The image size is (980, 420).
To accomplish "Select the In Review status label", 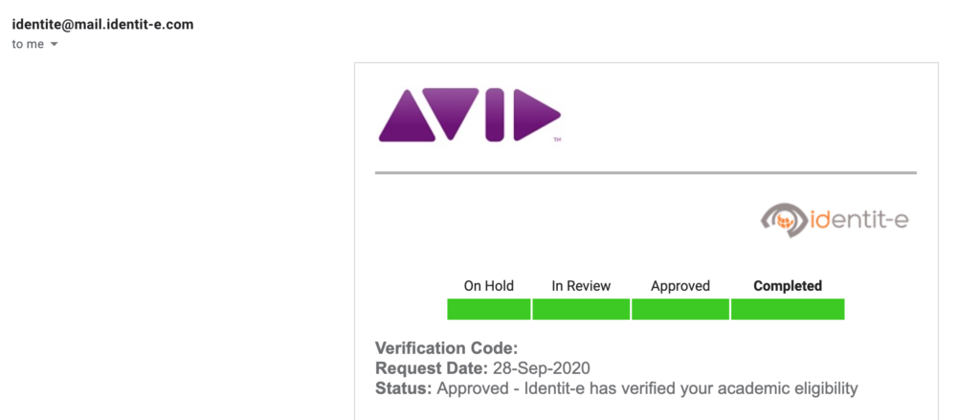I will tap(581, 286).
